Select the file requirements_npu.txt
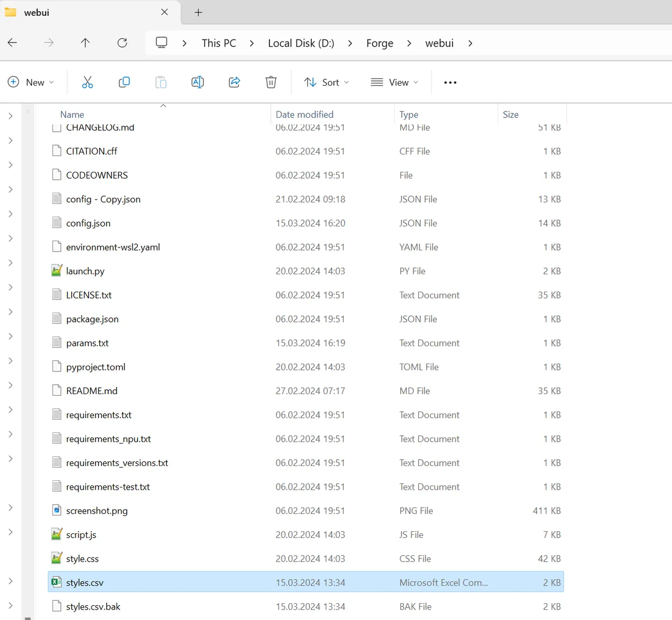Image resolution: width=672 pixels, height=620 pixels. (109, 439)
